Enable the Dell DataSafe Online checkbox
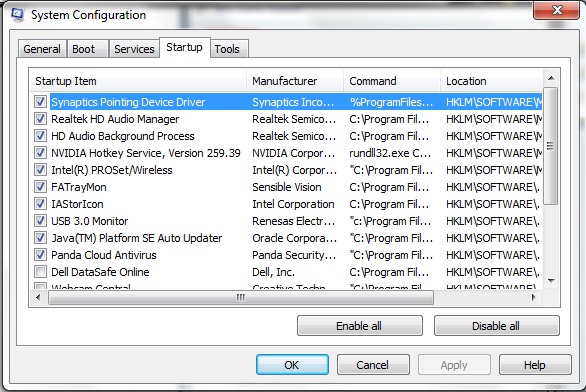Image resolution: width=586 pixels, height=392 pixels. (40, 272)
